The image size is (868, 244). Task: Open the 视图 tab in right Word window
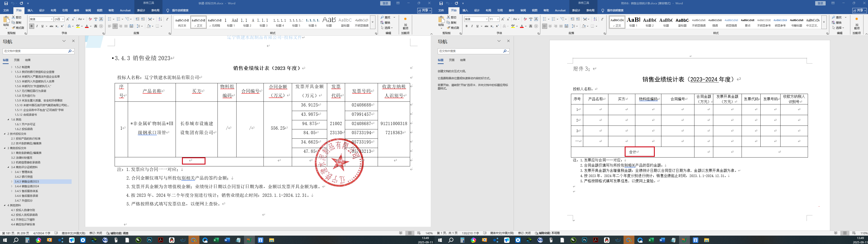point(534,10)
